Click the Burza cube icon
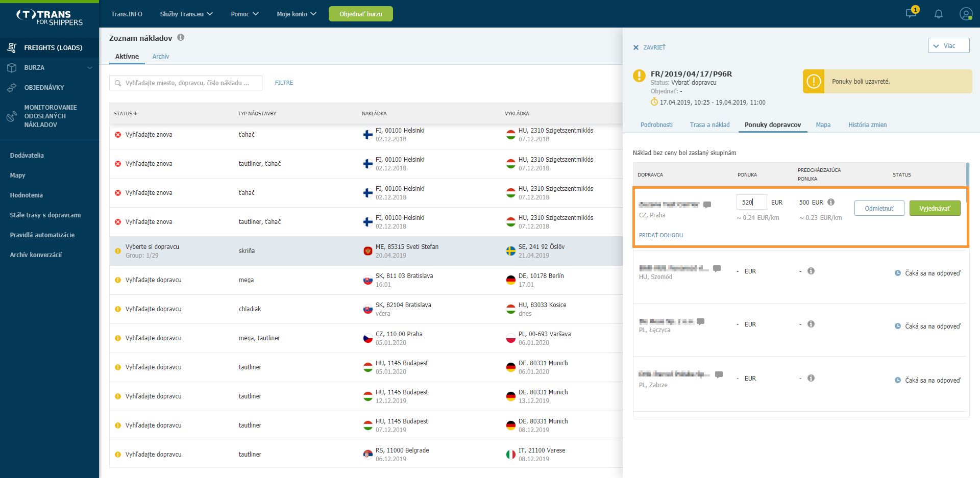Viewport: 980px width, 478px height. (12, 67)
